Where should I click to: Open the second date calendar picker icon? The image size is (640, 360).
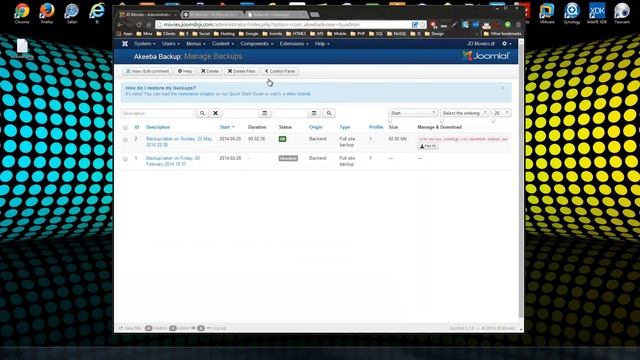pos(314,113)
